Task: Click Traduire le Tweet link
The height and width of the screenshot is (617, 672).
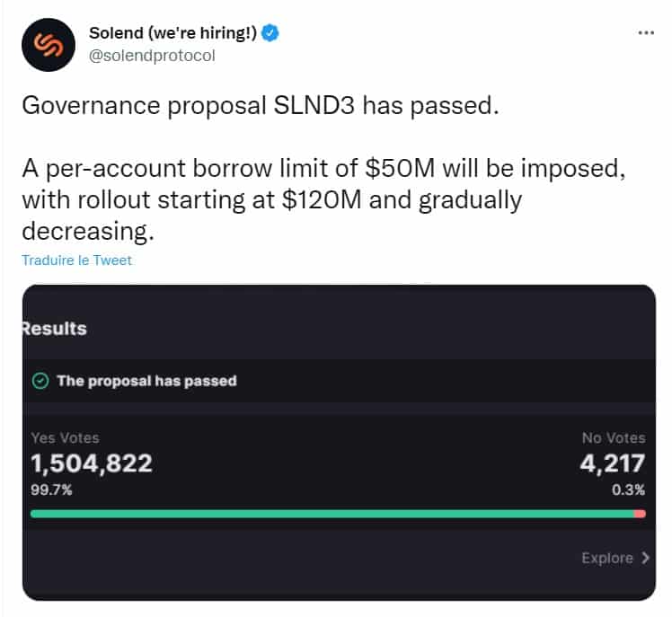Action: tap(76, 260)
